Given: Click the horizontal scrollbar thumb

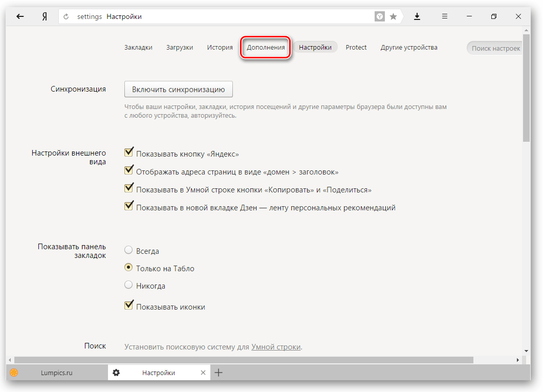Looking at the screenshot, I should pyautogui.click(x=244, y=360).
